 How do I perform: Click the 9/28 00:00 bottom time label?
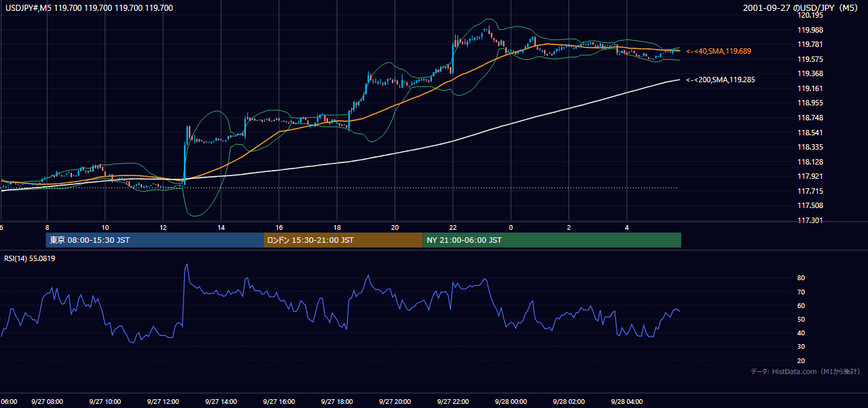[x=511, y=402]
